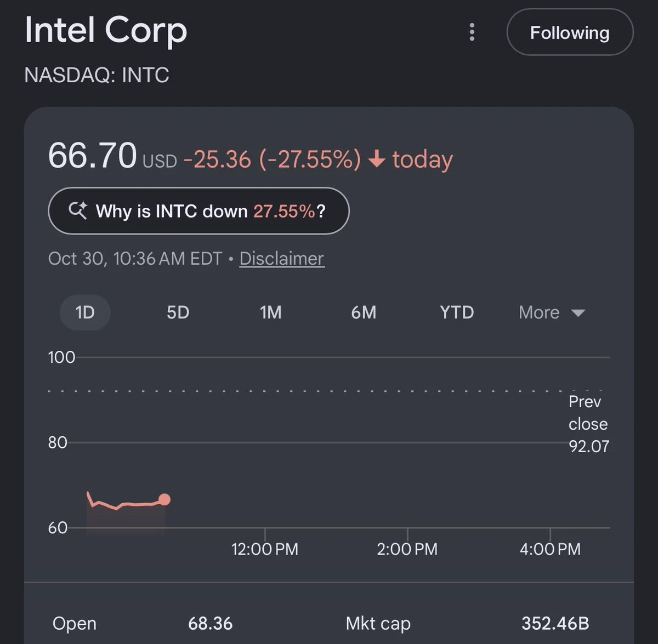Image resolution: width=658 pixels, height=644 pixels.
Task: Expand the More time range dropdown
Action: (x=552, y=312)
